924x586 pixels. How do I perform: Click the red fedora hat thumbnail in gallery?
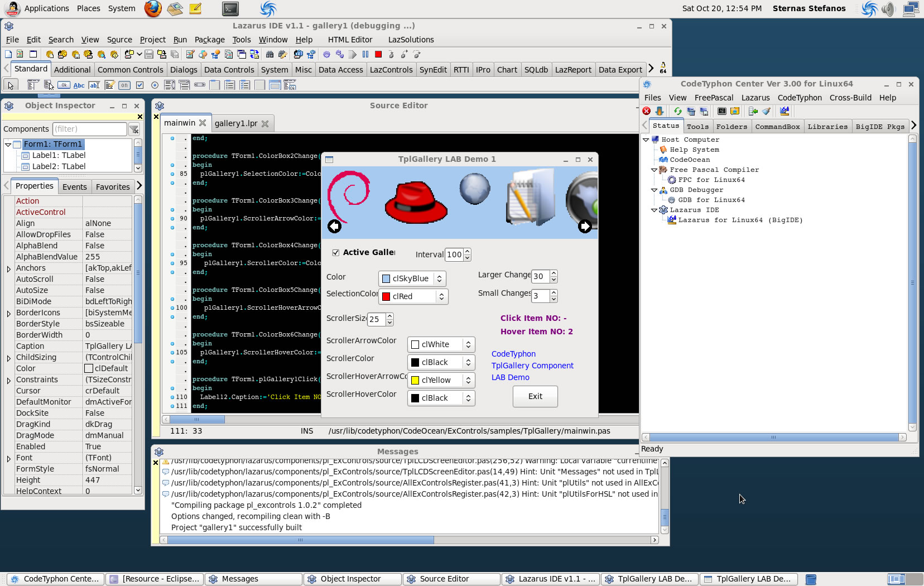[416, 202]
